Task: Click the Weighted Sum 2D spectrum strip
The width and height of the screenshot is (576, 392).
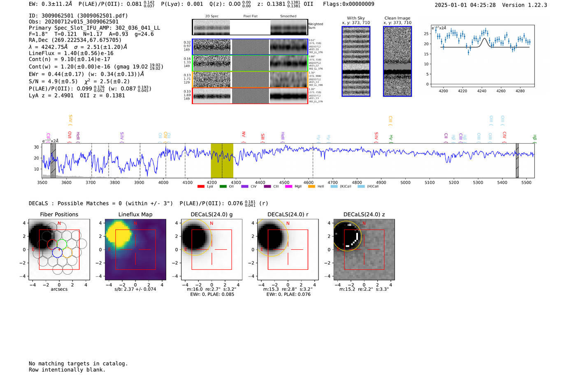Action: click(x=250, y=27)
